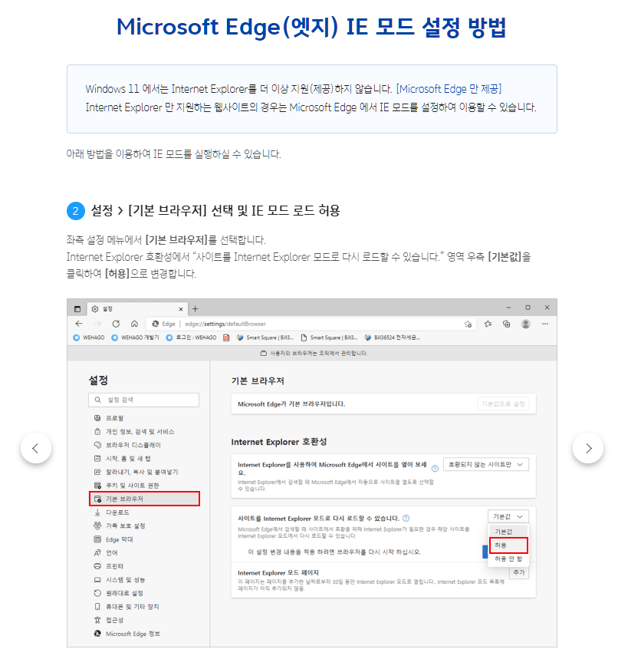Click the help icon beside the Internet Explorer로 사이트 열기 setting
The width and height of the screenshot is (641, 672).
pos(435,469)
